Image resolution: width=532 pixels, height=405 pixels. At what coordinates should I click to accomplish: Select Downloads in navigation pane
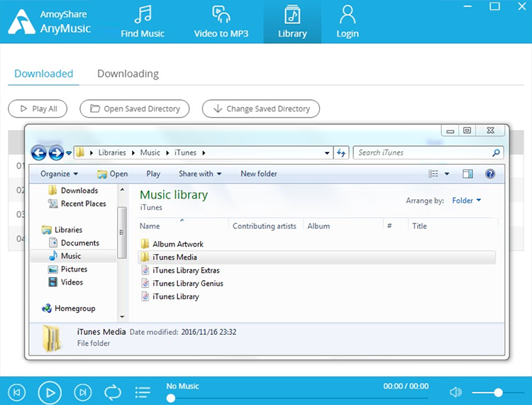pos(73,190)
